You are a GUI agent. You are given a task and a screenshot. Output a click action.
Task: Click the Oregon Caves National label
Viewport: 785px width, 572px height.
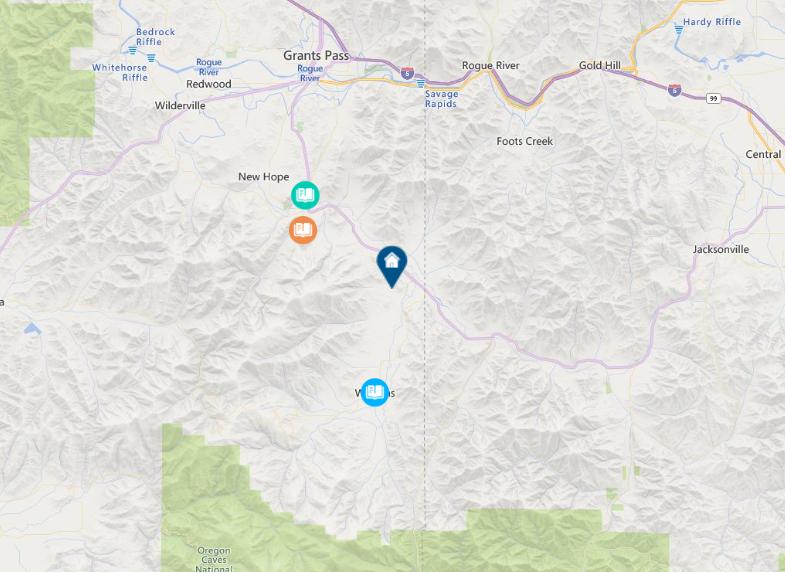[214, 559]
